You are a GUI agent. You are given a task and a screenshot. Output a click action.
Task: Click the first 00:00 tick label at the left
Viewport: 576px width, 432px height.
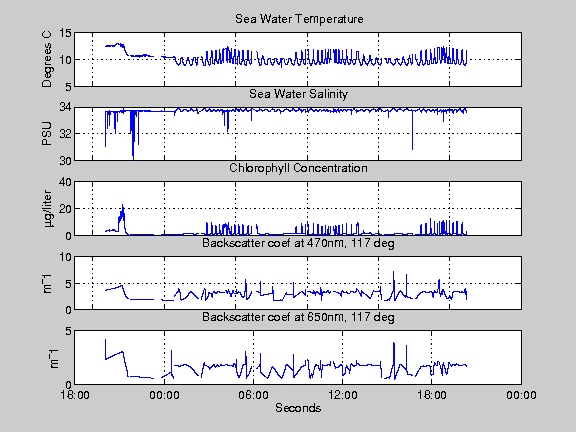(x=164, y=395)
